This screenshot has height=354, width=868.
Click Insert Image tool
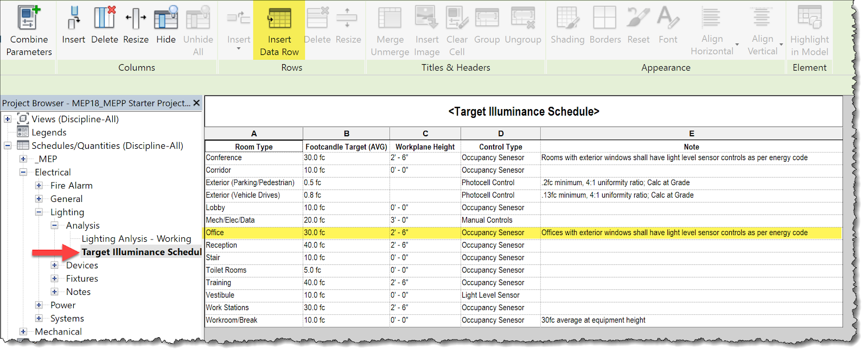coord(427,30)
